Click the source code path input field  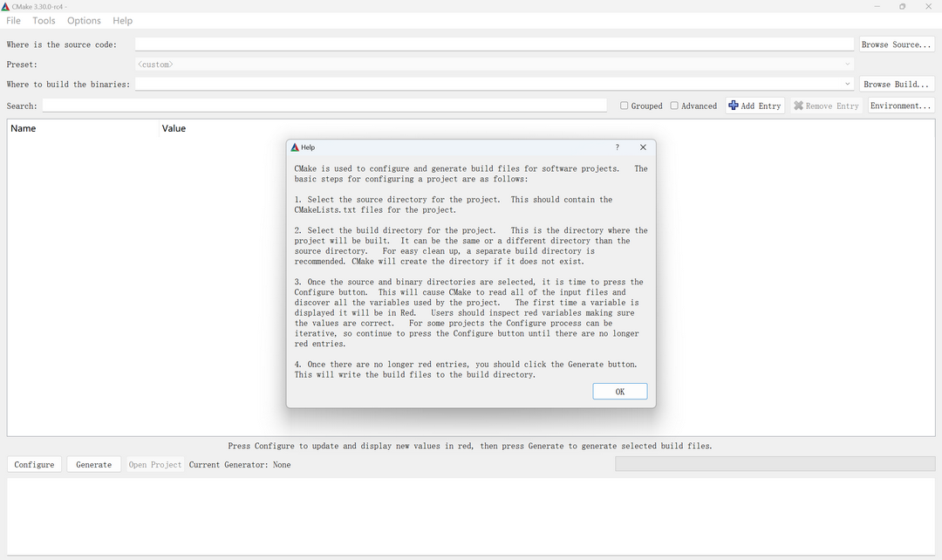(x=494, y=44)
